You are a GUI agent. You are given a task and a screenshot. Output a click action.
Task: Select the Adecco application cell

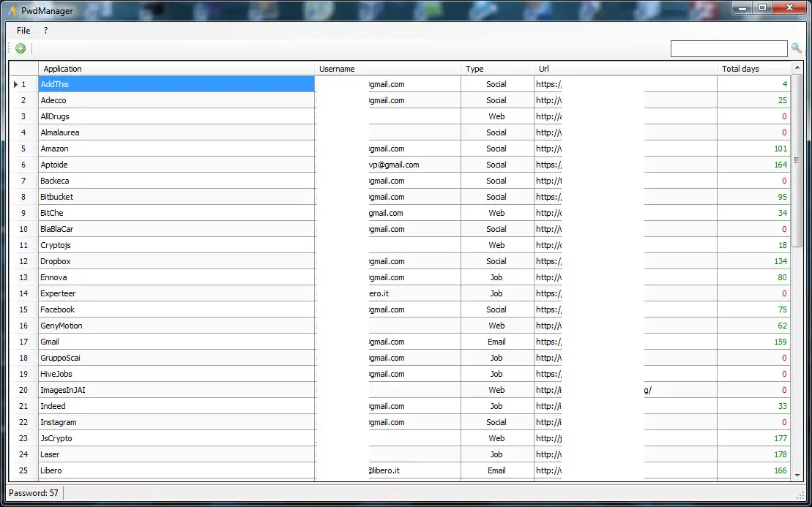176,100
